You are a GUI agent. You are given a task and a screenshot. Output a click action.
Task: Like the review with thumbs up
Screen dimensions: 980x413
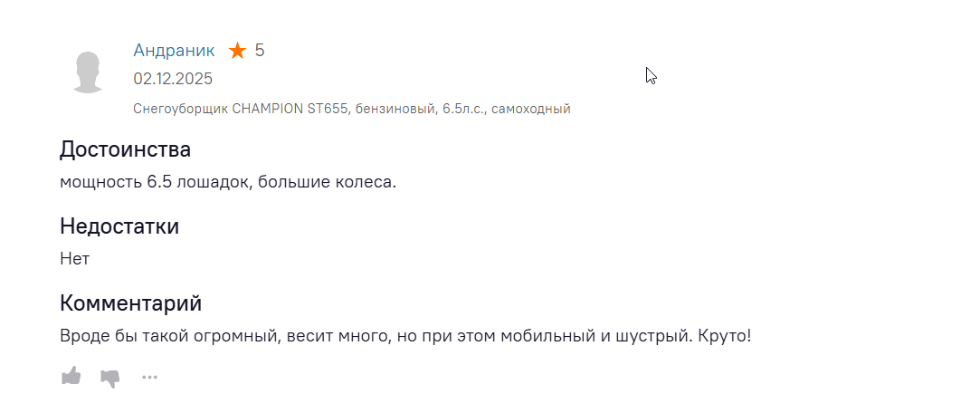point(71,377)
